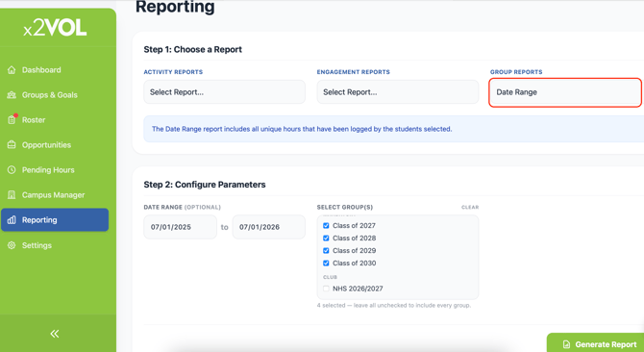The width and height of the screenshot is (644, 352).
Task: Check the NHS 2026/2027 club
Action: coord(326,289)
